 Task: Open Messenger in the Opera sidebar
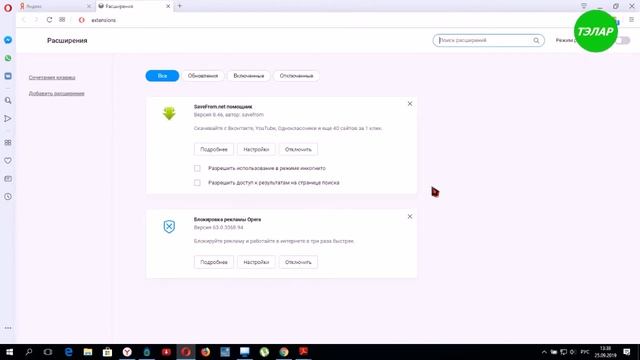click(8, 40)
